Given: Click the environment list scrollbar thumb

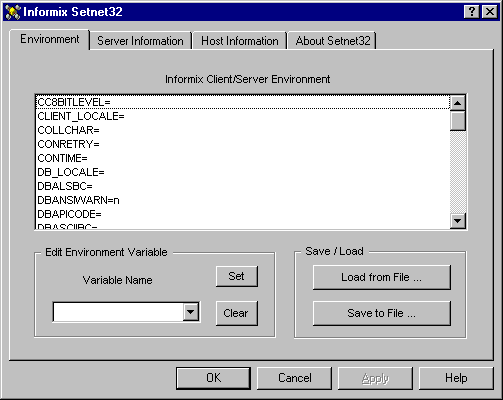Looking at the screenshot, I should coord(458,120).
